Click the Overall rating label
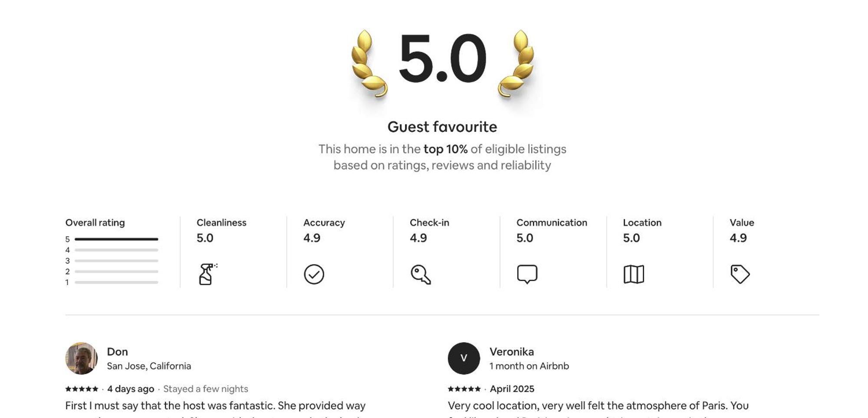Viewport: 868px width, 418px height. click(x=95, y=222)
